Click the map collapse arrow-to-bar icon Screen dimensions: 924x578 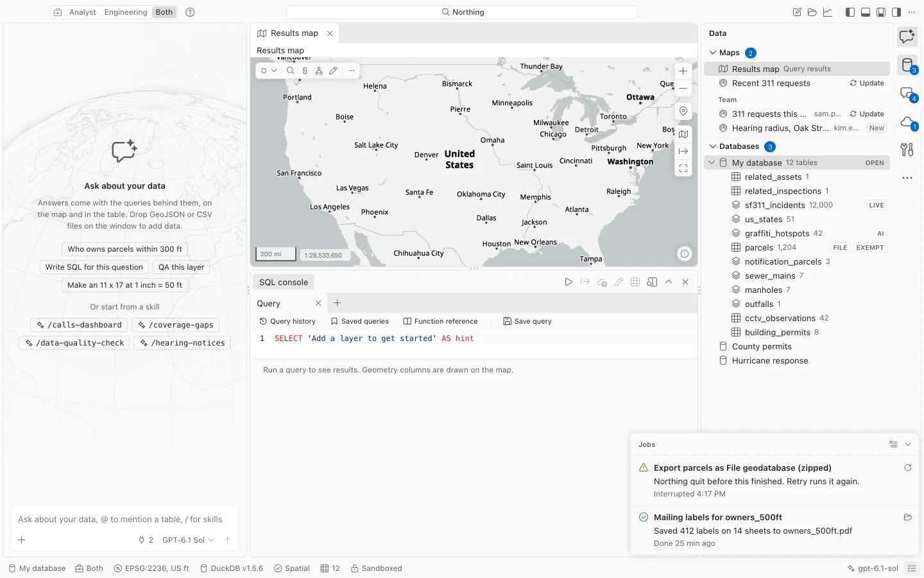pyautogui.click(x=683, y=152)
